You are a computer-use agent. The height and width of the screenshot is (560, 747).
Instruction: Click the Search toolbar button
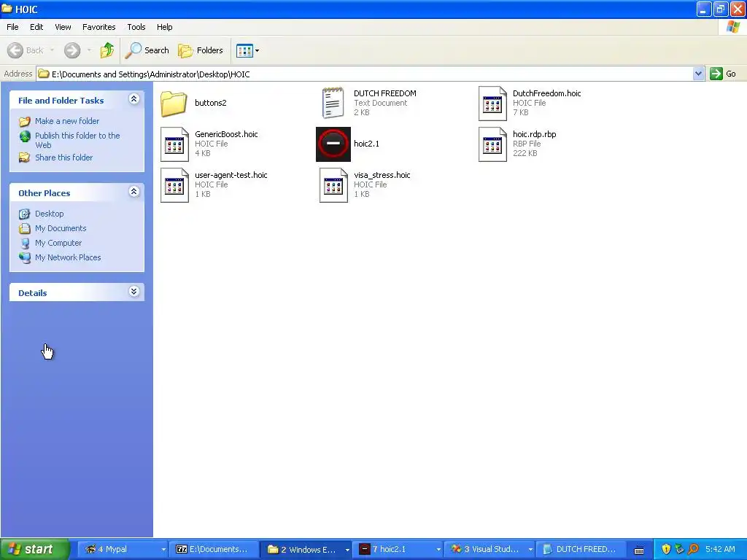tap(147, 50)
